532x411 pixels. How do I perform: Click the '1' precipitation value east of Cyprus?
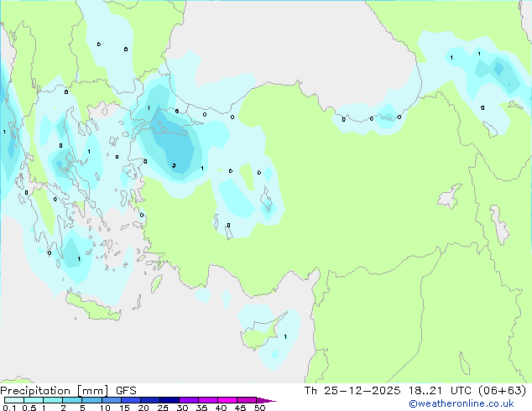tap(285, 336)
